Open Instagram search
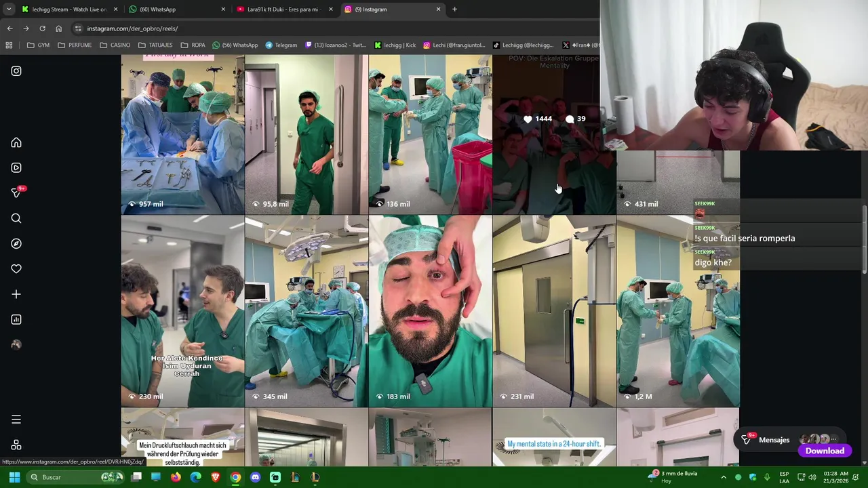 coord(16,218)
